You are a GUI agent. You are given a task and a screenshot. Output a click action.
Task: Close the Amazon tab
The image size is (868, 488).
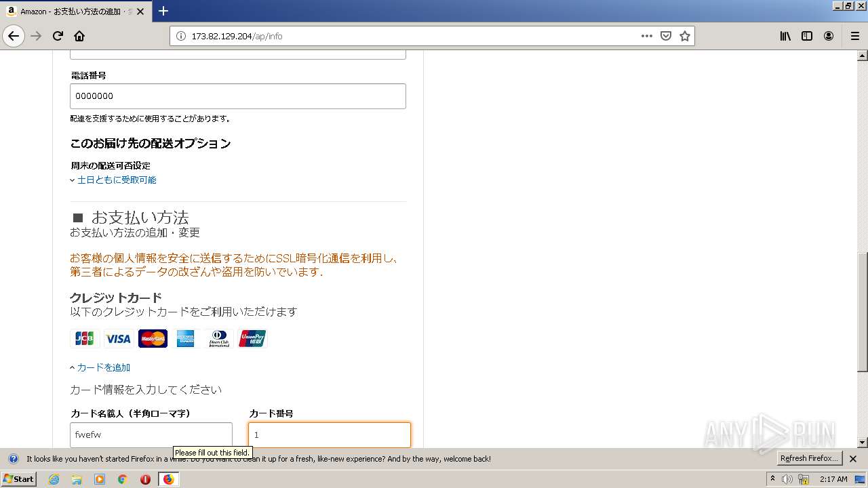(x=140, y=12)
